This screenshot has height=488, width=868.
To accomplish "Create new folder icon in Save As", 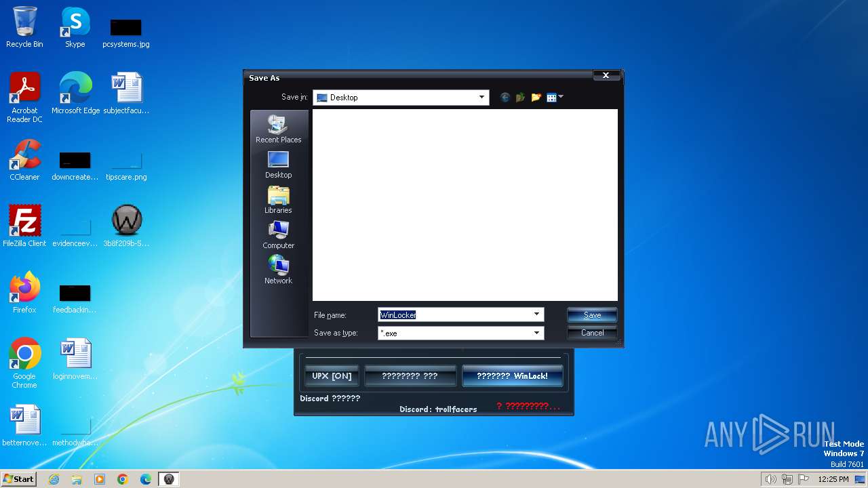I will [536, 98].
